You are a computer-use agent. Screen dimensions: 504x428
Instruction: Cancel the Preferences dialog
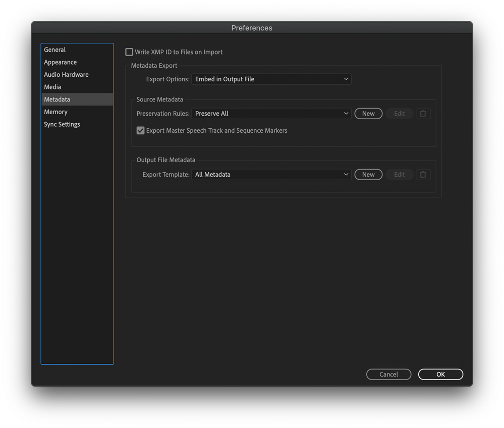(x=388, y=375)
